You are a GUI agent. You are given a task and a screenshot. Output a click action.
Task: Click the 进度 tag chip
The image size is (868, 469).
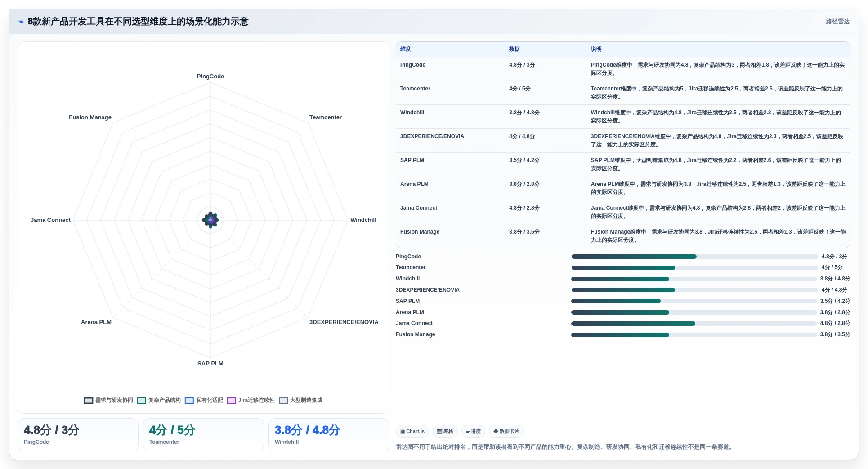[473, 431]
